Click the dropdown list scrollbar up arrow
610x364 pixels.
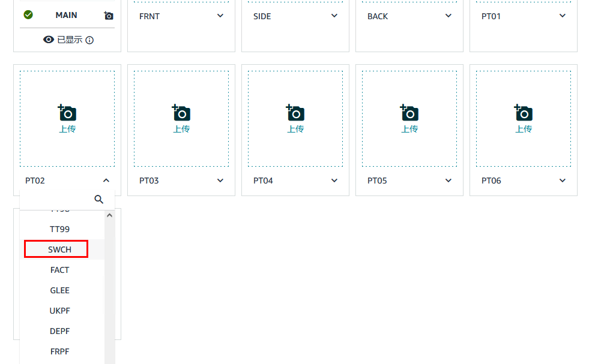[x=109, y=215]
